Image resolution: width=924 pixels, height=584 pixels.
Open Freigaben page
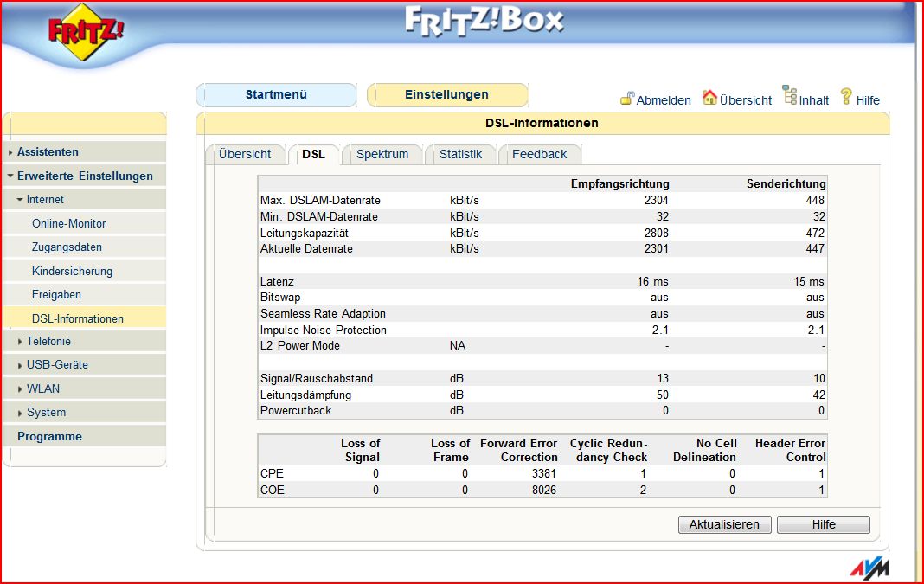pyautogui.click(x=56, y=295)
